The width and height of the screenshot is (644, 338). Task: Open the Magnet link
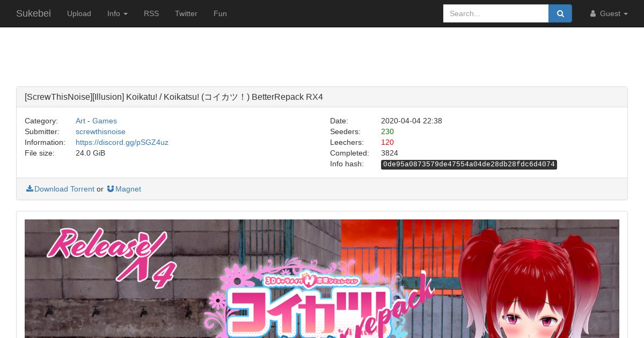click(x=124, y=189)
